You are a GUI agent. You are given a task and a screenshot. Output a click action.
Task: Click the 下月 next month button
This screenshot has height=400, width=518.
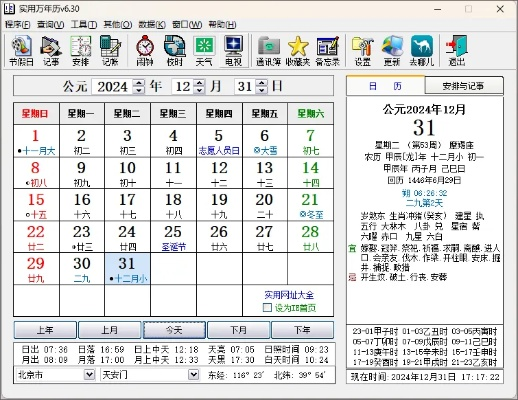[238, 330]
